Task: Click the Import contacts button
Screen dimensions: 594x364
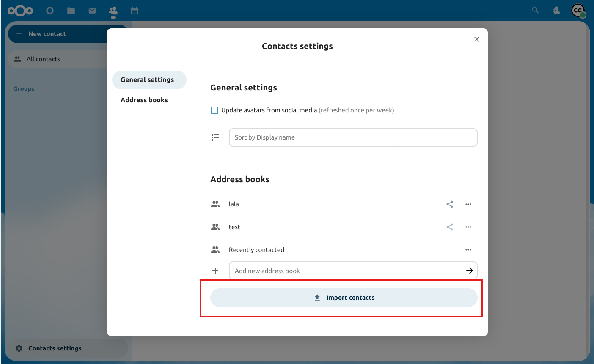Action: 344,297
